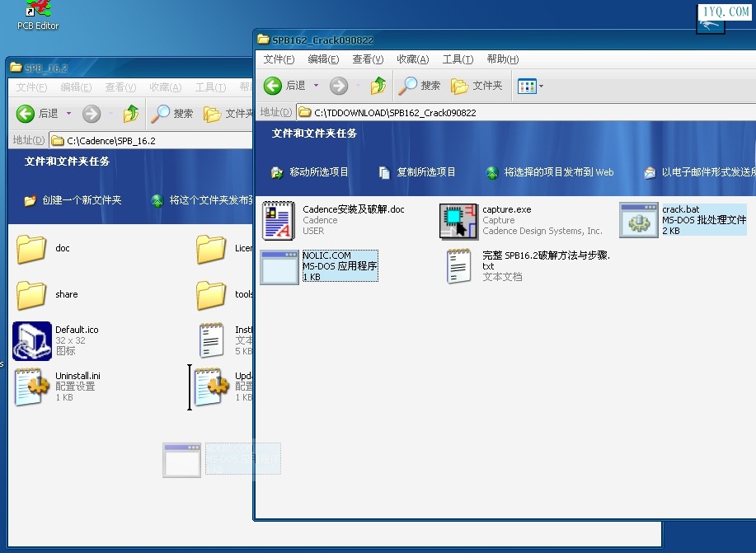Click the 移动所选项目 task link

pyautogui.click(x=309, y=172)
